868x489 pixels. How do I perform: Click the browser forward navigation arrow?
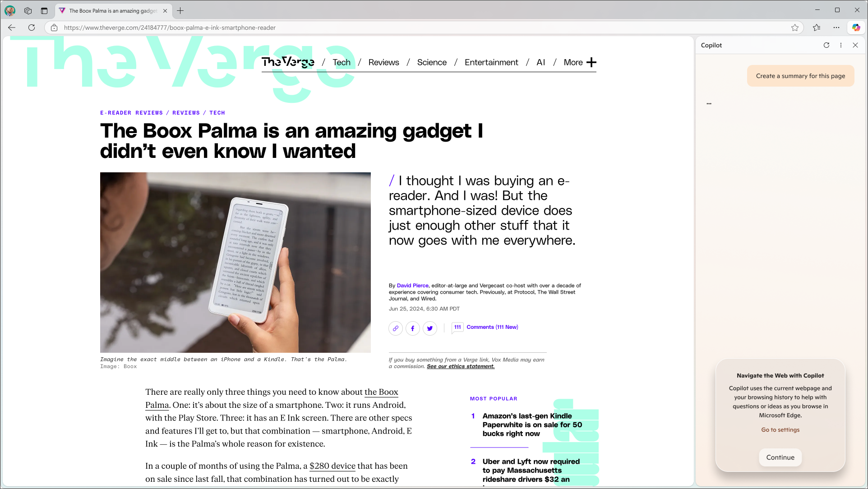click(22, 28)
